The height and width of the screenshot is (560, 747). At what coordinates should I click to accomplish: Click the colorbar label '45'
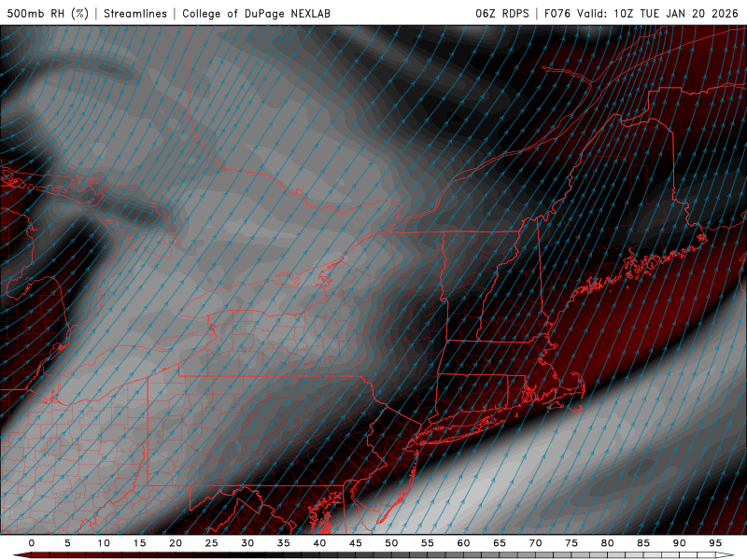click(356, 543)
